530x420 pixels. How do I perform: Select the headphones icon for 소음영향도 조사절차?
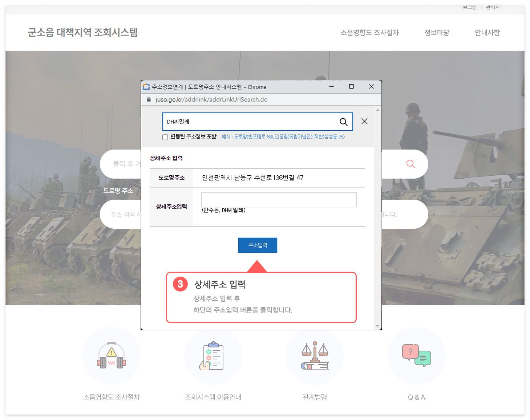coord(111,356)
